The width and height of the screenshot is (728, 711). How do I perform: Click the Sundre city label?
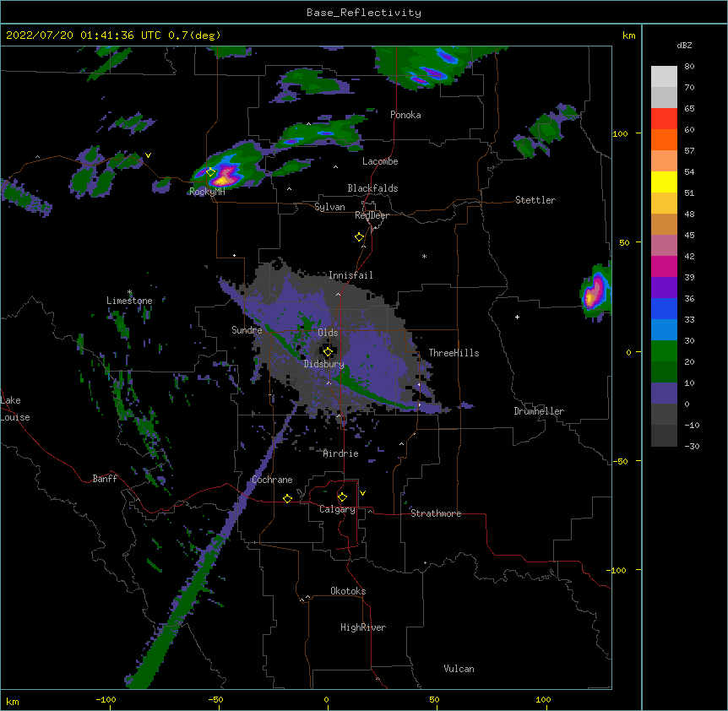pyautogui.click(x=247, y=330)
